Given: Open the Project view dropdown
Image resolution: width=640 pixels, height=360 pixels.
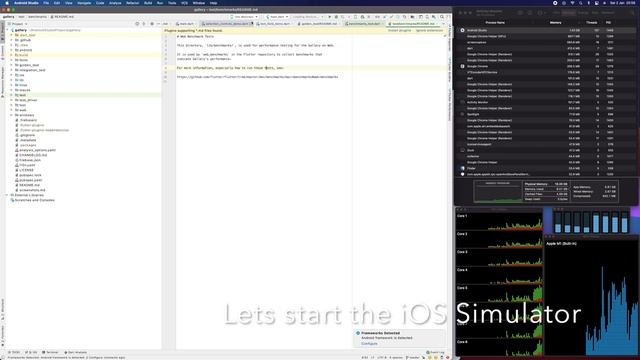Looking at the screenshot, I should (18, 24).
